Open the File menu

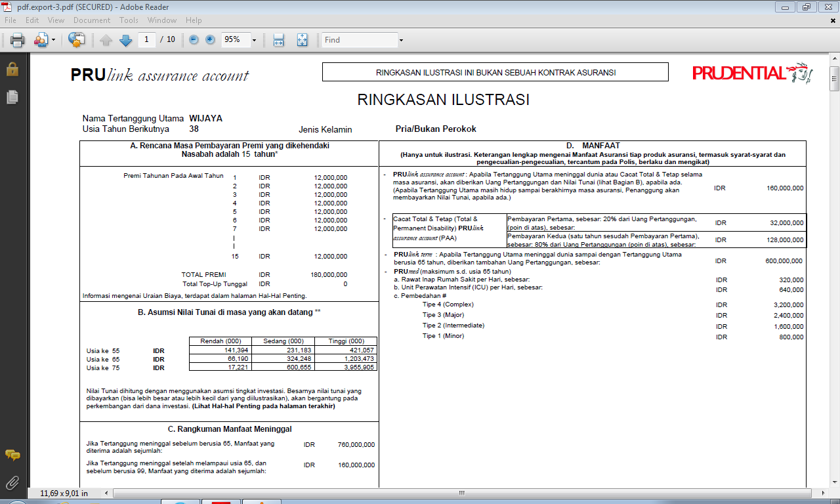(10, 20)
